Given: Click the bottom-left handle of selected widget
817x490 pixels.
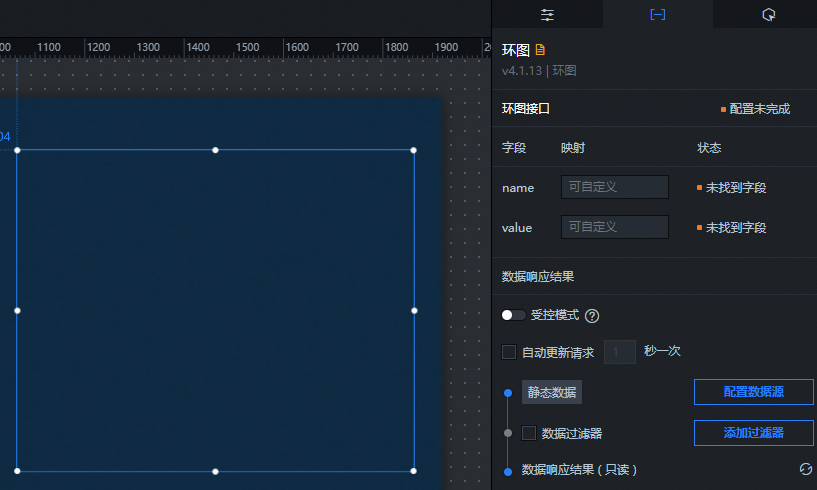Looking at the screenshot, I should pyautogui.click(x=17, y=471).
